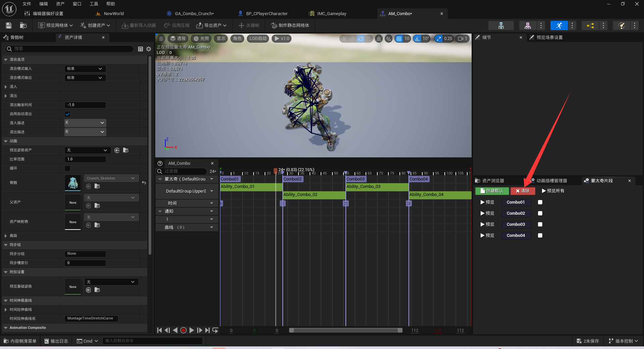Open the physics asset editor mode
This screenshot has width=644, height=349.
tap(622, 25)
